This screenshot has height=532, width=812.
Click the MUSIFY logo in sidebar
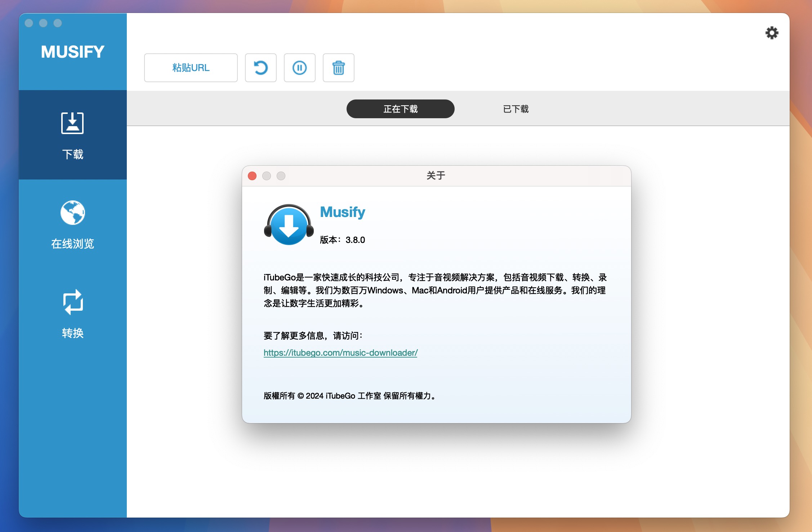(x=73, y=52)
